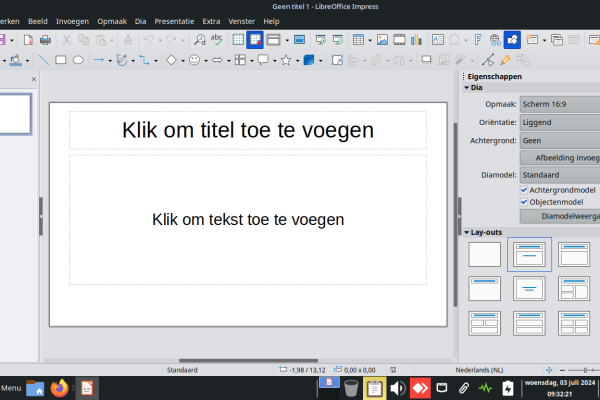Open Firefox from the taskbar
This screenshot has width=600, height=400.
point(60,388)
